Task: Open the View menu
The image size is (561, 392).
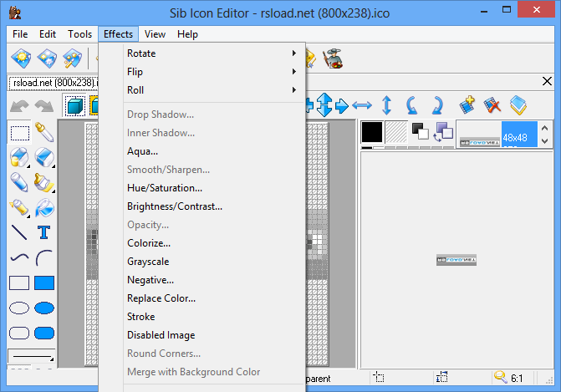Action: (x=155, y=34)
